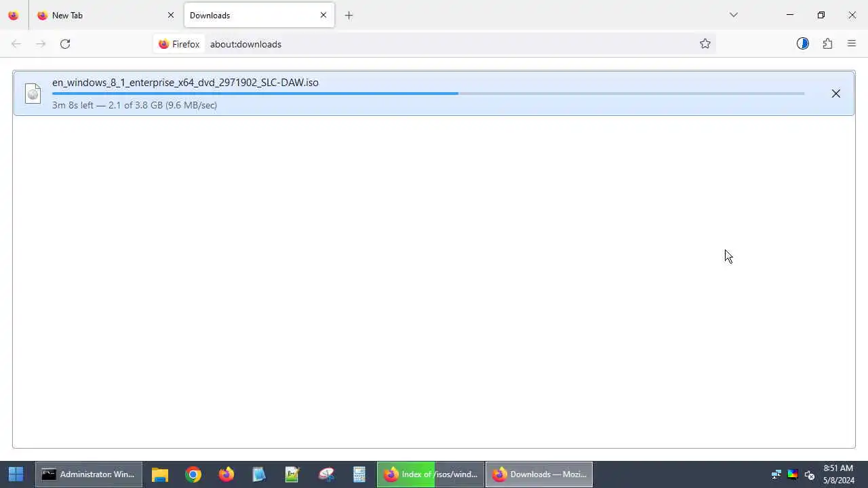The width and height of the screenshot is (868, 488).
Task: Expand the list all tabs chevron
Action: [x=734, y=15]
